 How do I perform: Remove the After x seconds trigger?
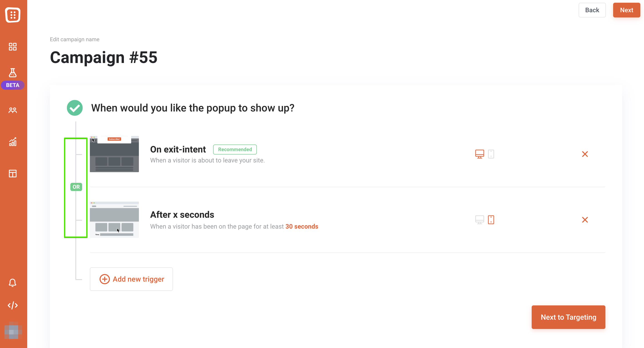pyautogui.click(x=585, y=220)
